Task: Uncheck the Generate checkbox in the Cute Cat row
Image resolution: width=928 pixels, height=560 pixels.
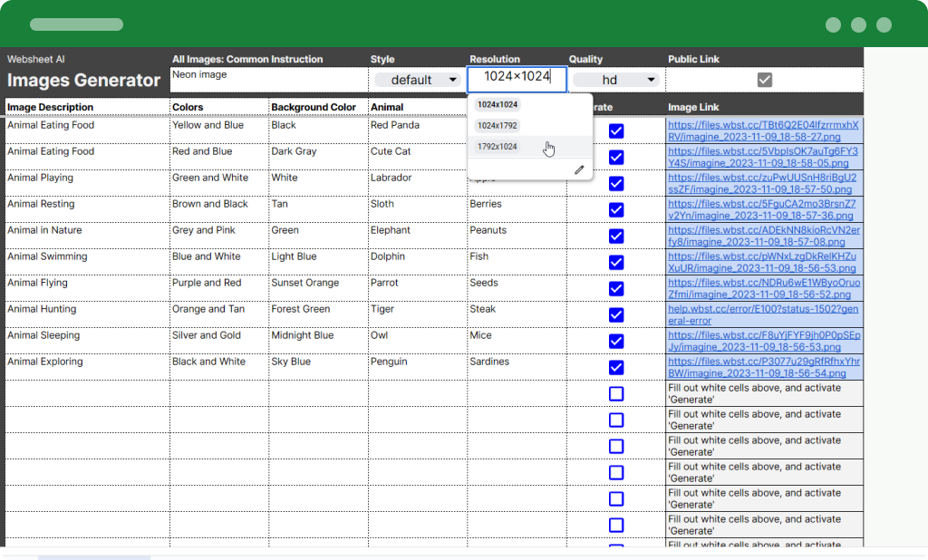Action: click(x=616, y=157)
